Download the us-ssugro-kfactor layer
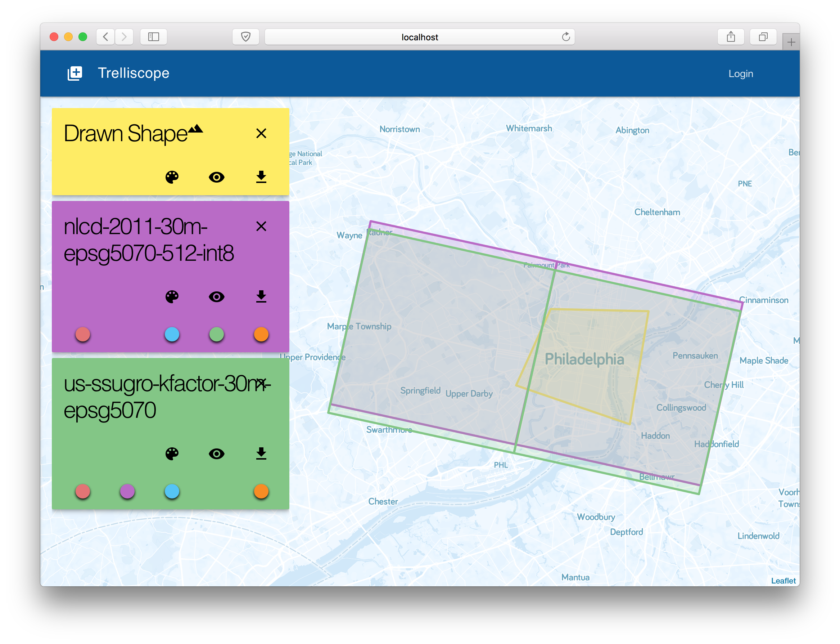Image resolution: width=840 pixels, height=644 pixels. 261,454
